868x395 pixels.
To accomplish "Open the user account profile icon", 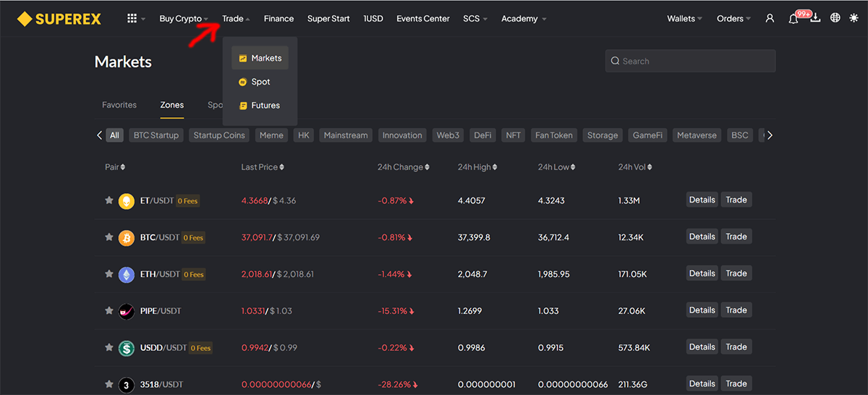I will (x=770, y=19).
